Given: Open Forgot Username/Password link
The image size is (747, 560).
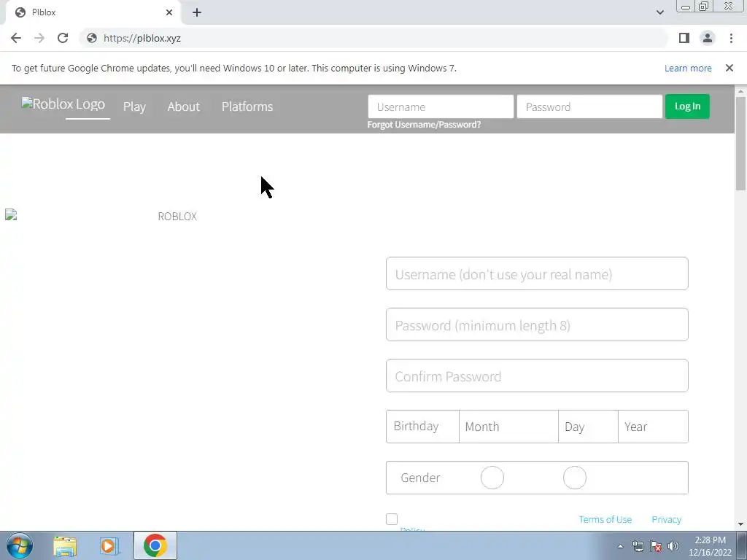Looking at the screenshot, I should pyautogui.click(x=424, y=125).
